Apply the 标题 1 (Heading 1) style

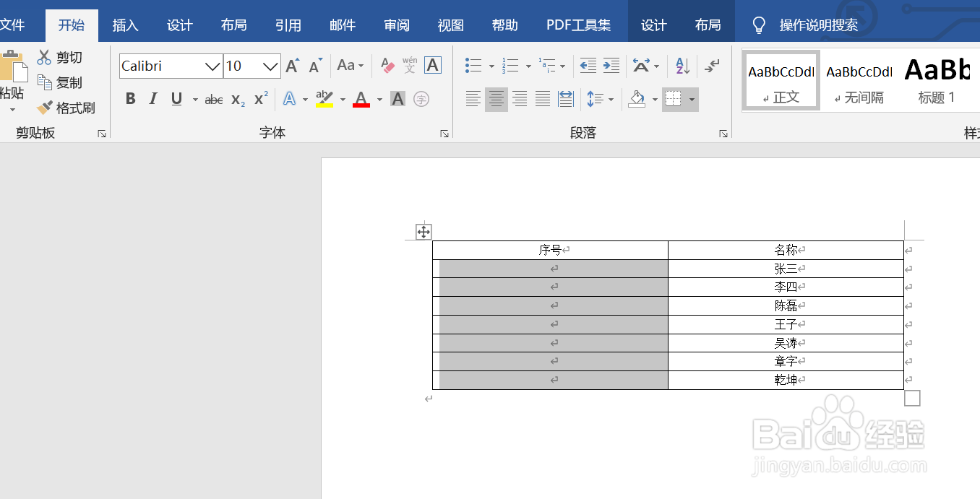[x=937, y=80]
